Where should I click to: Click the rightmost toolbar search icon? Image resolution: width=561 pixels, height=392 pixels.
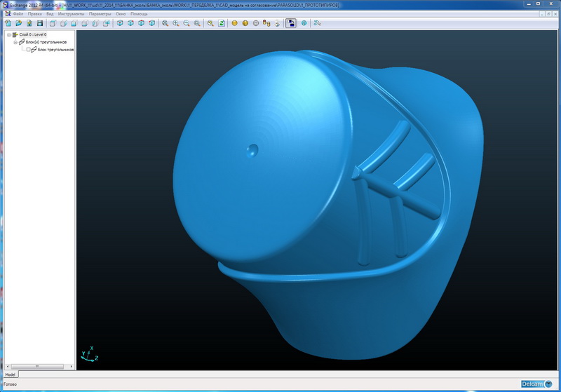tap(317, 23)
